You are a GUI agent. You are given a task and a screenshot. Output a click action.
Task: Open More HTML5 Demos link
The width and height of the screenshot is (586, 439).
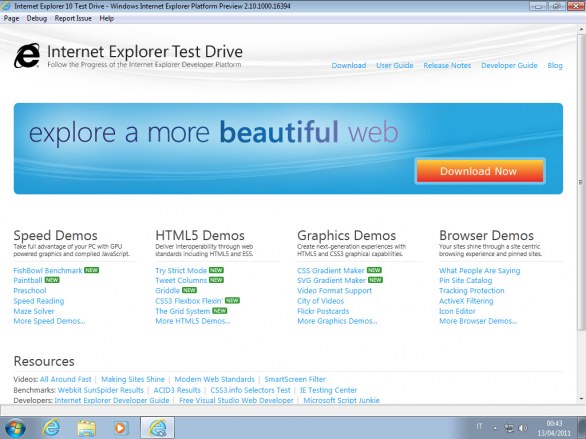click(193, 321)
